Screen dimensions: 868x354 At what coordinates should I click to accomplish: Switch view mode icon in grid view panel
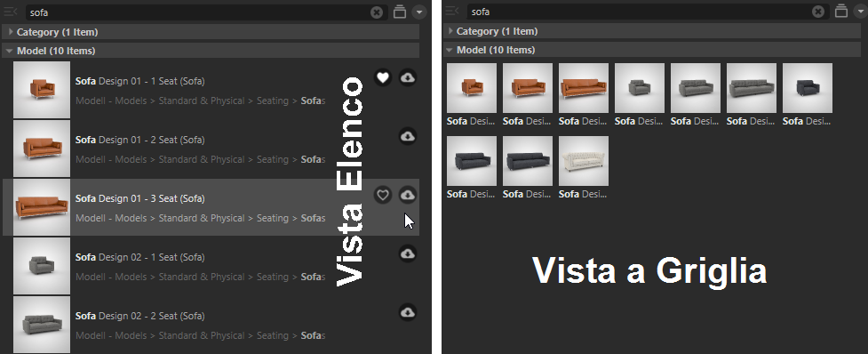841,11
